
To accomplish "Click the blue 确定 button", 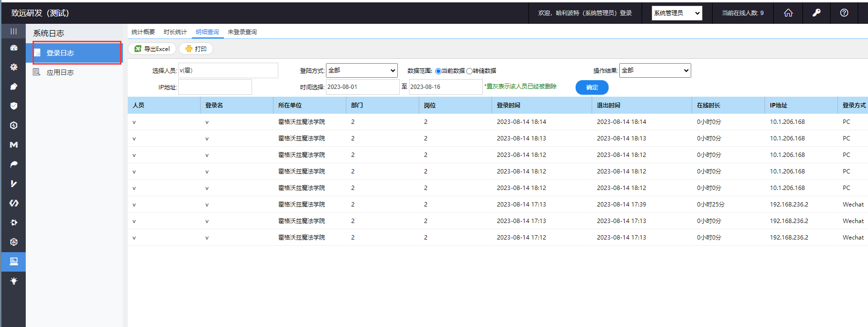I will (x=592, y=87).
